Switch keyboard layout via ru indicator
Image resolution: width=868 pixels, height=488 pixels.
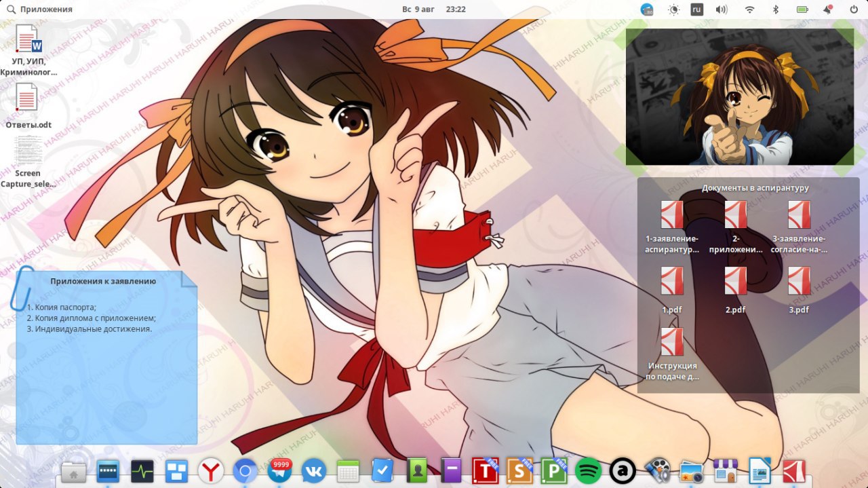pos(696,10)
